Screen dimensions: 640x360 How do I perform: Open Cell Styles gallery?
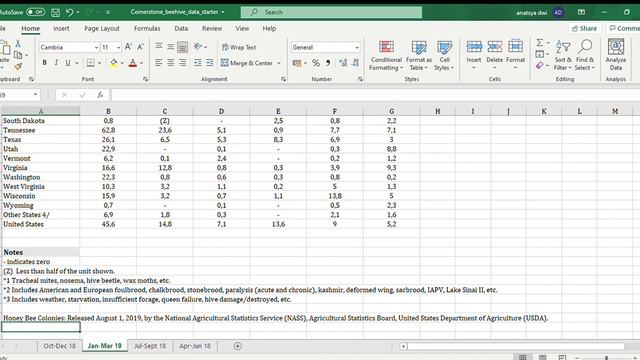coord(444,56)
